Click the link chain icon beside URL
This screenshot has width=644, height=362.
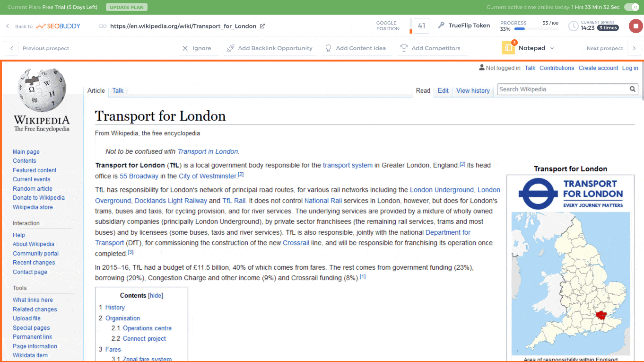102,26
